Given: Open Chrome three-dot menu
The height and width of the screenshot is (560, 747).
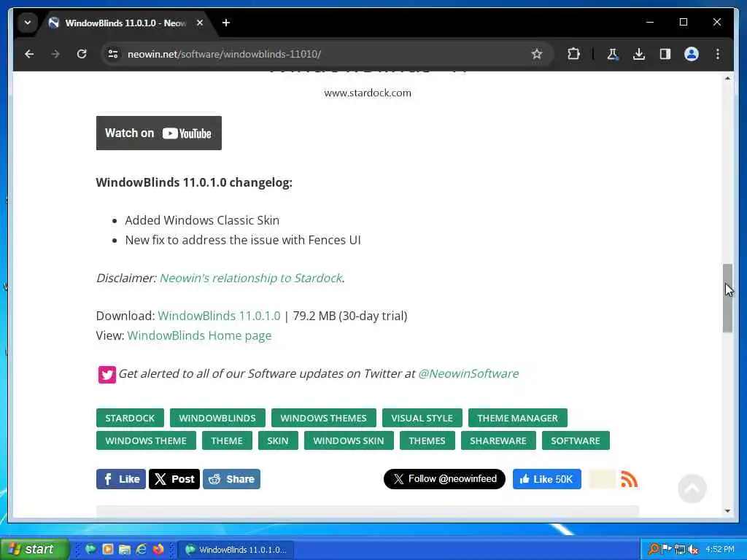Looking at the screenshot, I should tap(718, 54).
